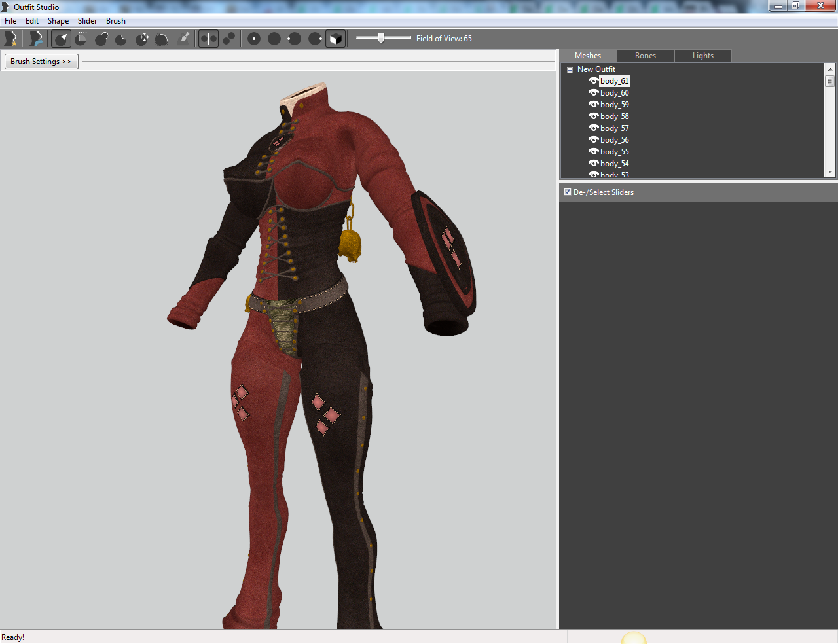Activate the Select tool arrow icon
This screenshot has height=644, width=838.
(62, 39)
